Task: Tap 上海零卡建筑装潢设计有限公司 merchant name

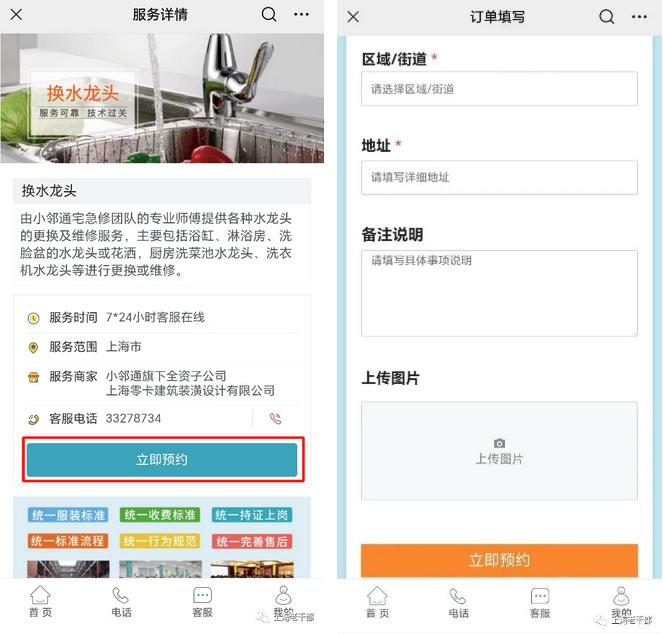Action: coord(190,391)
